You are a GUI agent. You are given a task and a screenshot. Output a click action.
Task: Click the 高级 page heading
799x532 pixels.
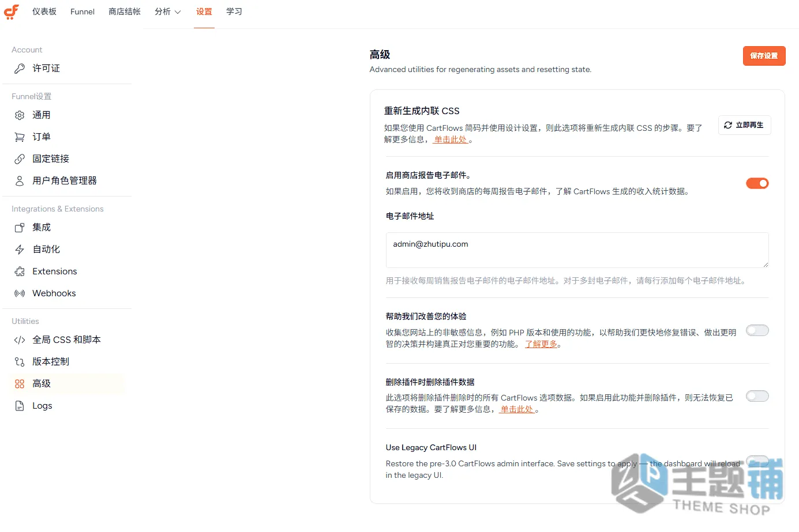380,55
